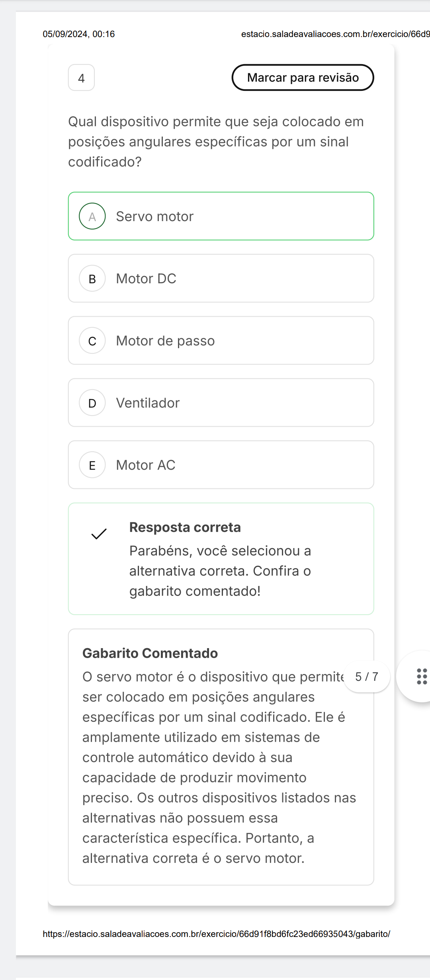The image size is (430, 980).
Task: Click the question number 4 badge
Action: point(81,78)
